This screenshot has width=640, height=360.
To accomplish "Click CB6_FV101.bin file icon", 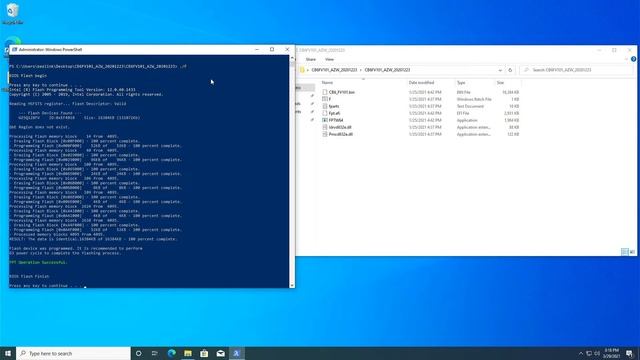I will [x=325, y=92].
